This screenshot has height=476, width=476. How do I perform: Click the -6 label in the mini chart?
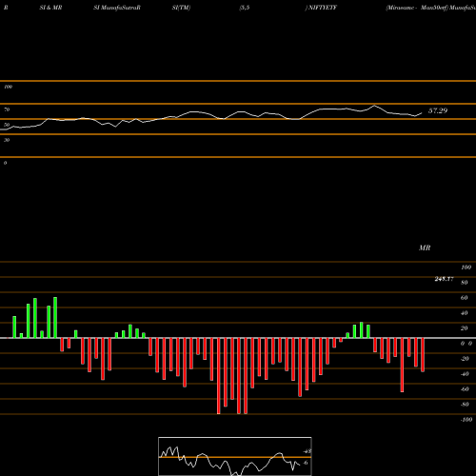pos(305,463)
